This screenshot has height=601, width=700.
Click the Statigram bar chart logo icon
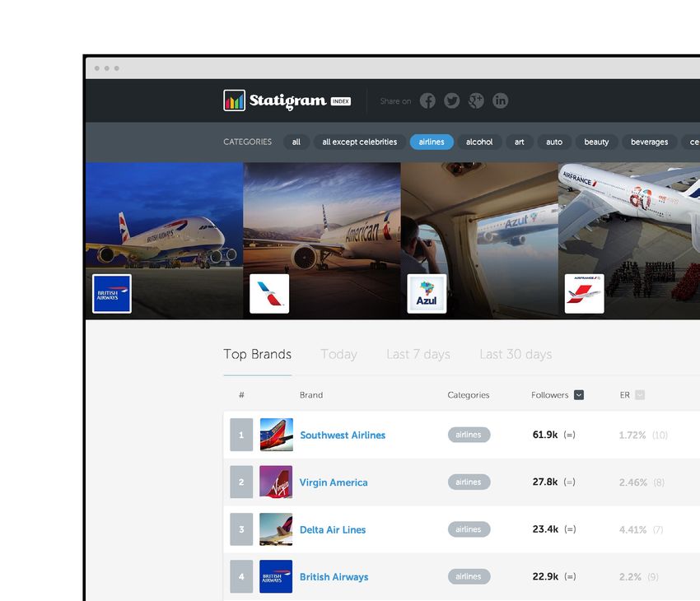click(235, 100)
